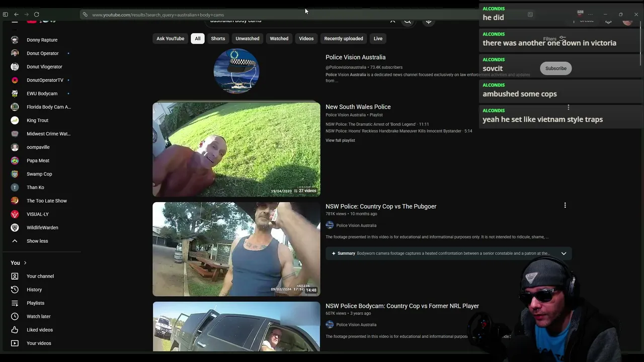
Task: Open browser three-dot menu
Action: pyautogui.click(x=590, y=15)
